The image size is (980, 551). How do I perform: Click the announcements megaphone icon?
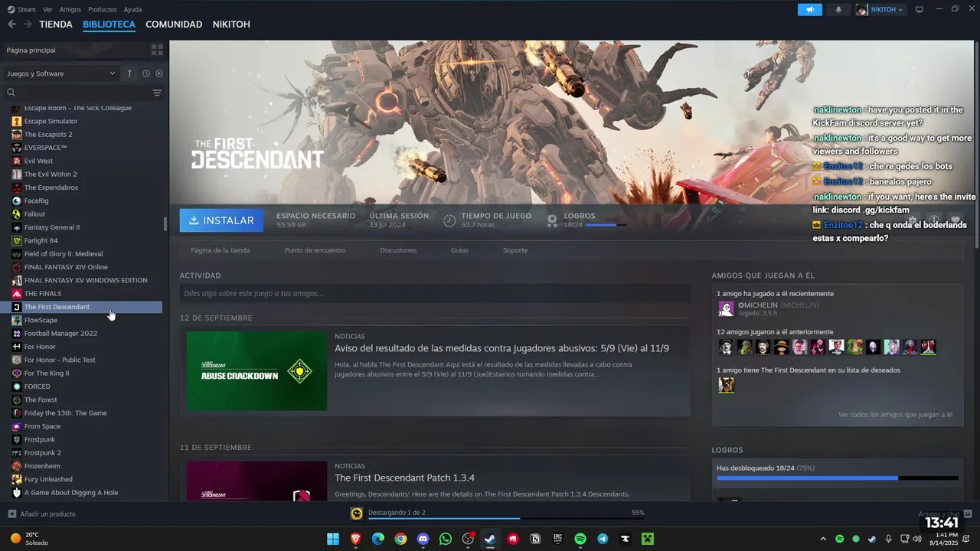pyautogui.click(x=809, y=9)
